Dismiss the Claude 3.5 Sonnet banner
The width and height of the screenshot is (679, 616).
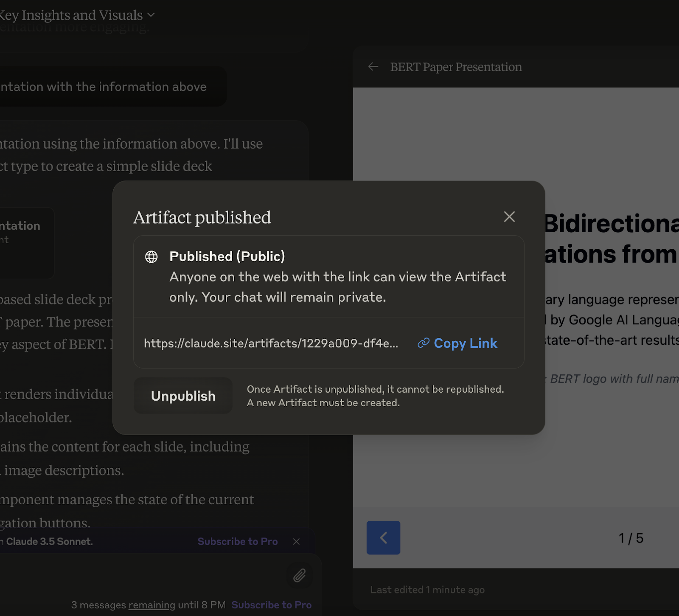tap(296, 541)
